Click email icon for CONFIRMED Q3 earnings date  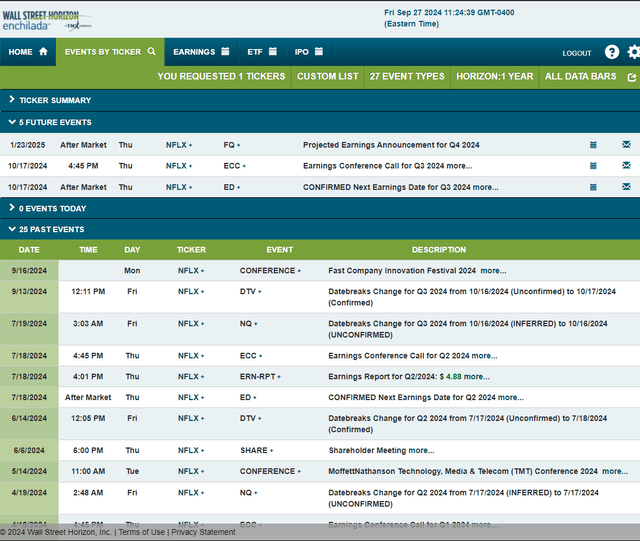click(x=626, y=186)
